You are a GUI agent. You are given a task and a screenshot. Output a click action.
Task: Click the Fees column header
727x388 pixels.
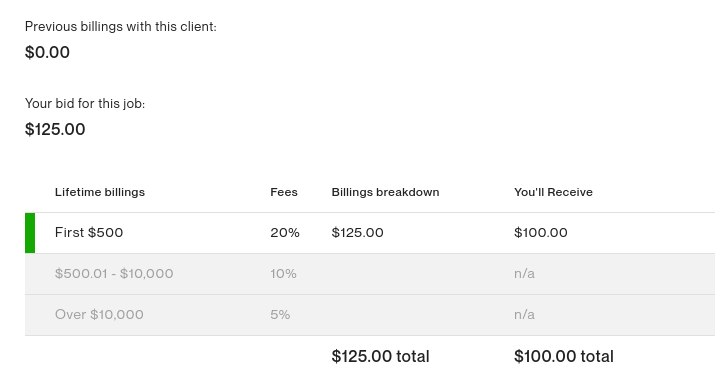click(x=284, y=192)
